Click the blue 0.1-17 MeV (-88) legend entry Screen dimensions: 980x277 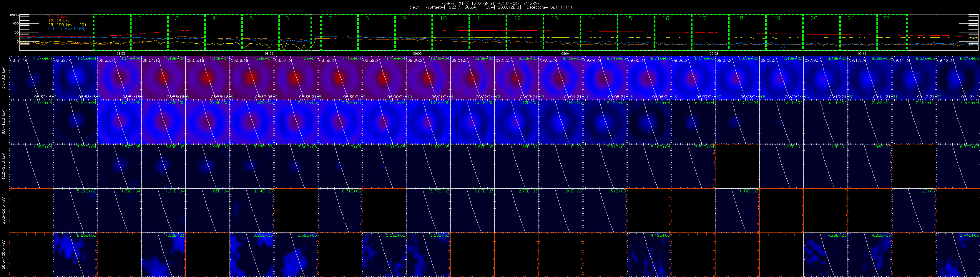(67, 28)
